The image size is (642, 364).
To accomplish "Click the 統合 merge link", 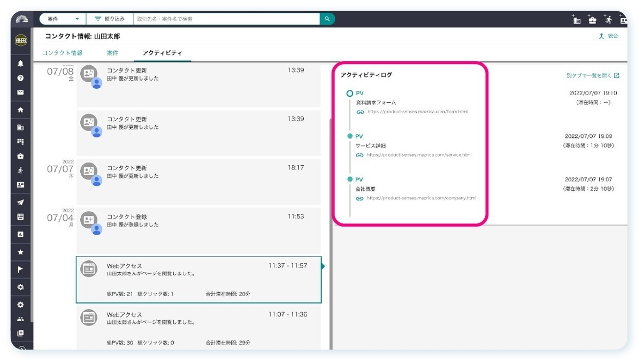I will pos(609,36).
